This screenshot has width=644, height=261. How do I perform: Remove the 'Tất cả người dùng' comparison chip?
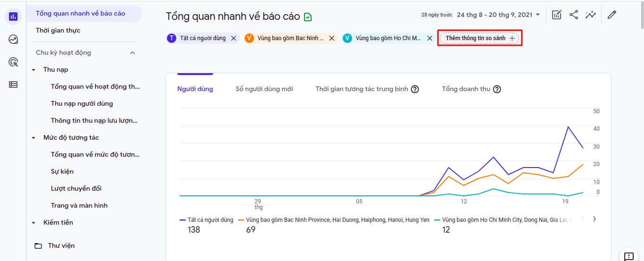coord(234,38)
